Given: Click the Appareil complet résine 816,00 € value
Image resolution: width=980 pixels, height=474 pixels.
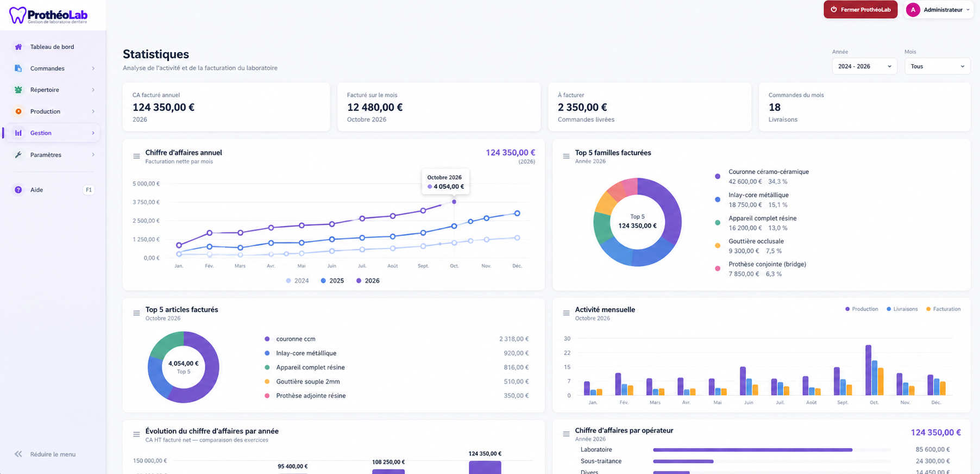Looking at the screenshot, I should pos(516,367).
